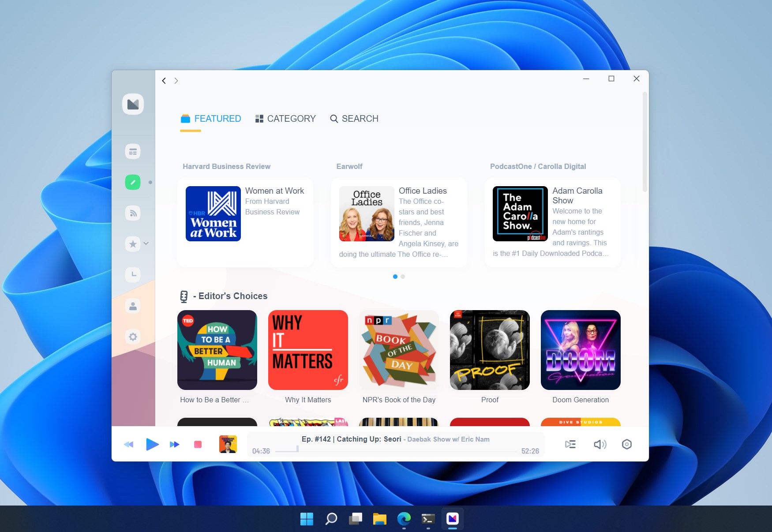772x532 pixels.
Task: Switch to the CATEGORY tab
Action: (285, 118)
